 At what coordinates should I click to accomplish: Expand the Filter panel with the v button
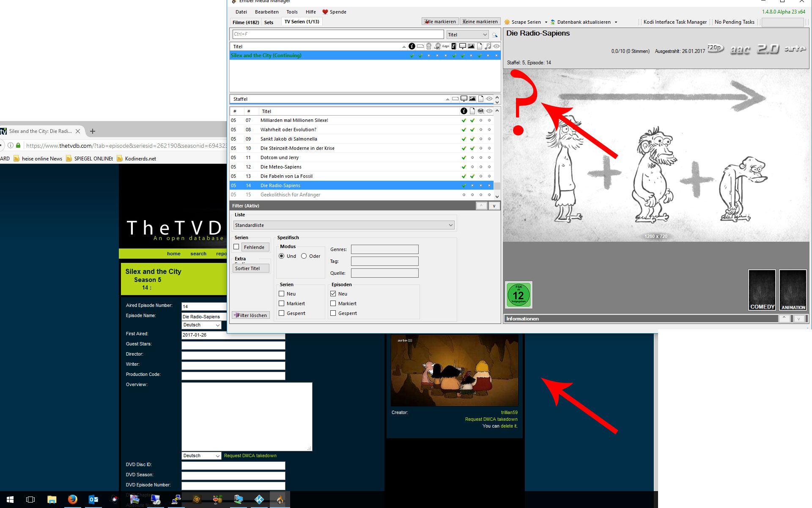pos(494,206)
